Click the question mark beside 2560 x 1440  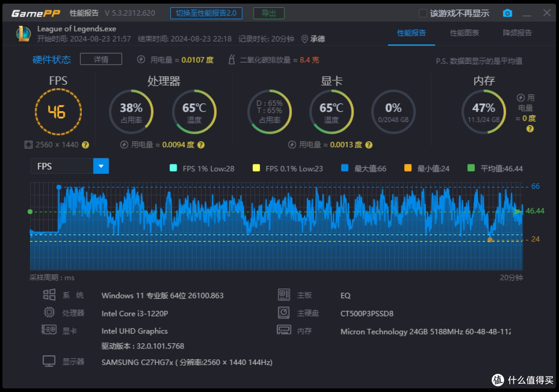(x=85, y=145)
